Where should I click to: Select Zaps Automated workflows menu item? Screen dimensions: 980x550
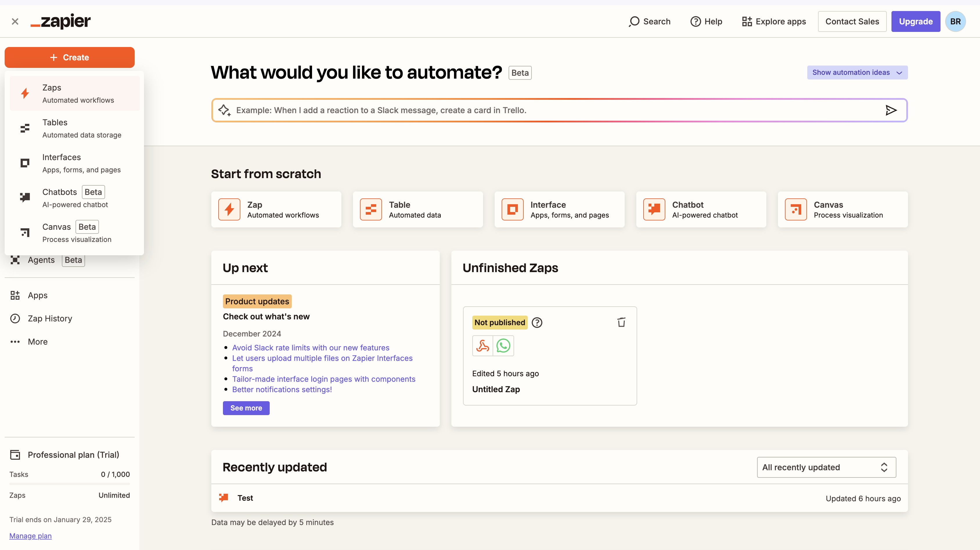[75, 93]
